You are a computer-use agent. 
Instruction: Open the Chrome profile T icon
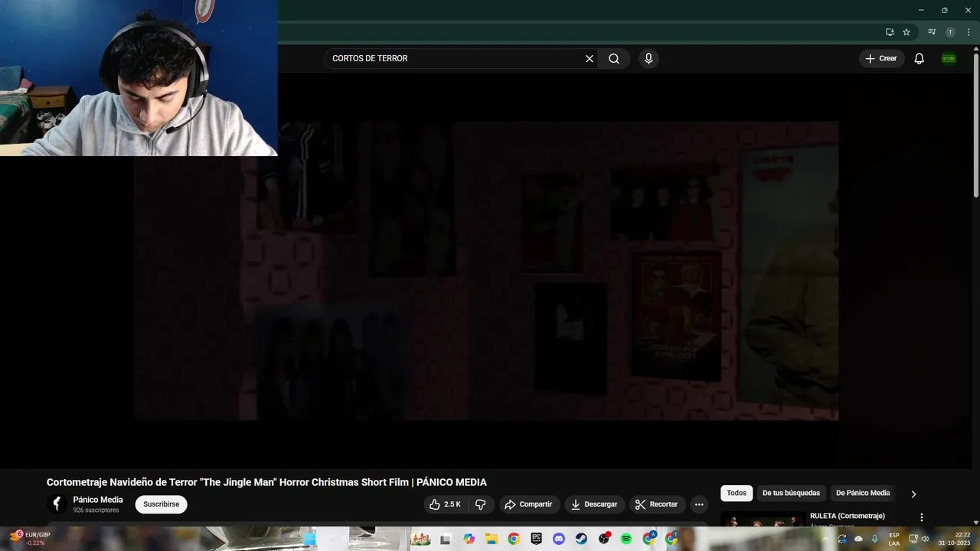[950, 32]
